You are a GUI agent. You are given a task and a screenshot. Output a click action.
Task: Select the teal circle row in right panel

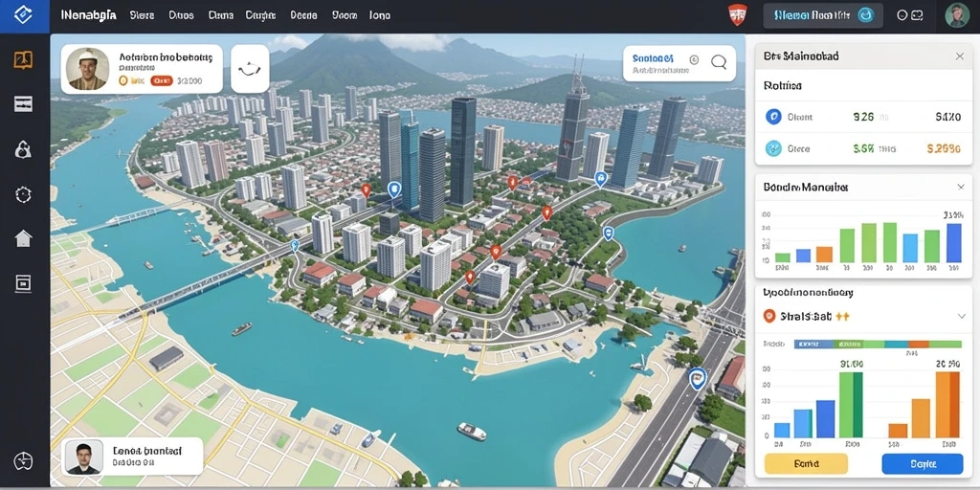click(864, 148)
